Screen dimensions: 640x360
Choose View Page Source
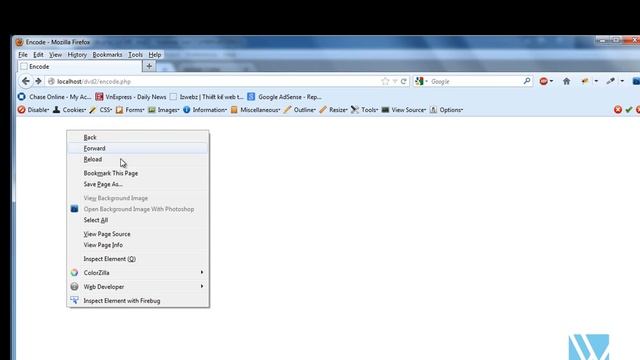point(138,234)
